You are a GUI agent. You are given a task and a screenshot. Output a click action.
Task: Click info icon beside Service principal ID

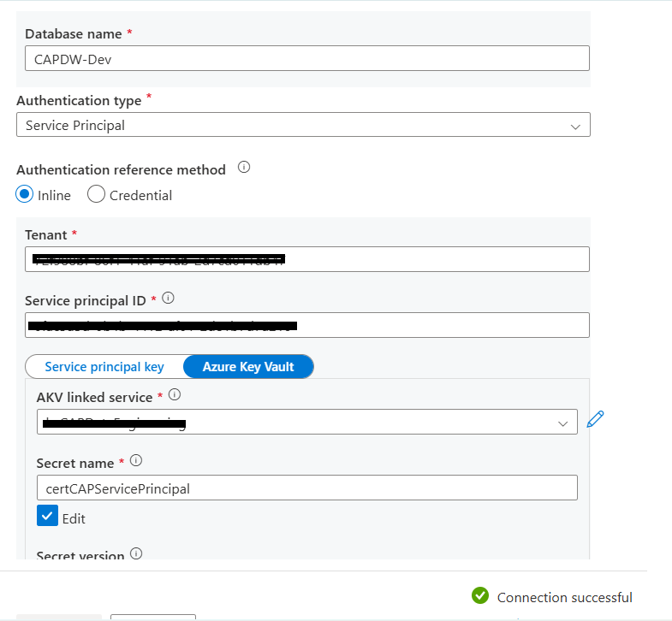click(168, 298)
